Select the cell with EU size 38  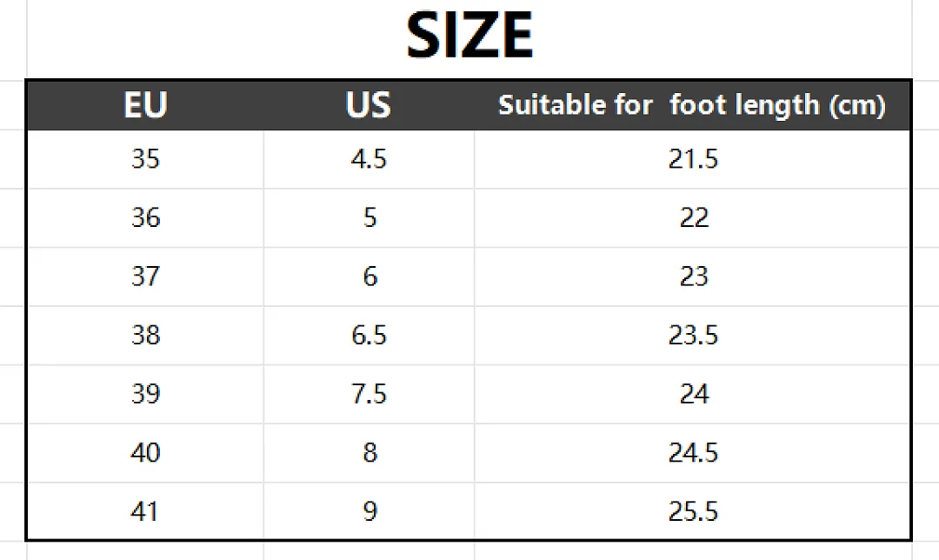coord(145,336)
